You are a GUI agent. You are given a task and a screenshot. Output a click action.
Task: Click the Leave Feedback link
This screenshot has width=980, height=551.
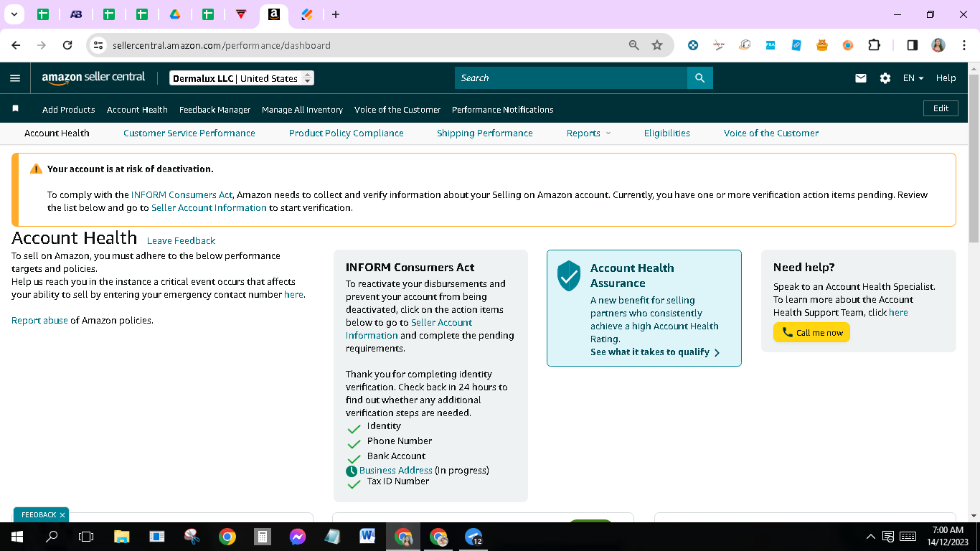click(182, 241)
